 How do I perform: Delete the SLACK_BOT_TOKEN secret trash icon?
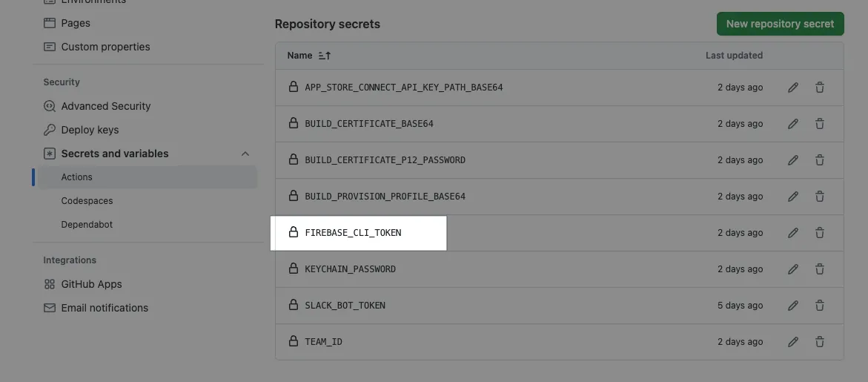coord(820,306)
